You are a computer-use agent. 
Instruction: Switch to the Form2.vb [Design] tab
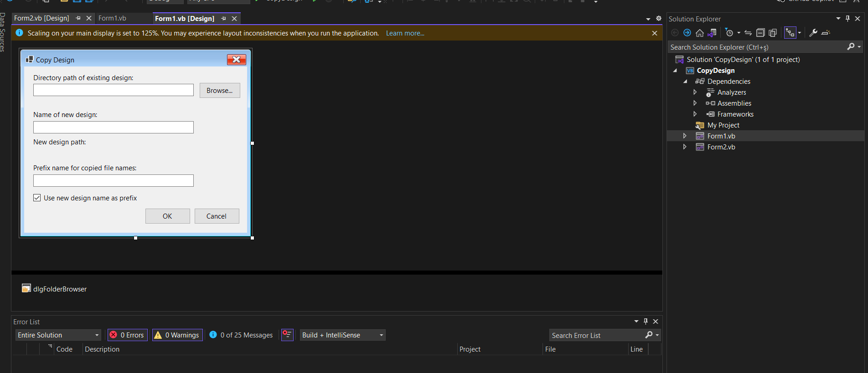(41, 18)
